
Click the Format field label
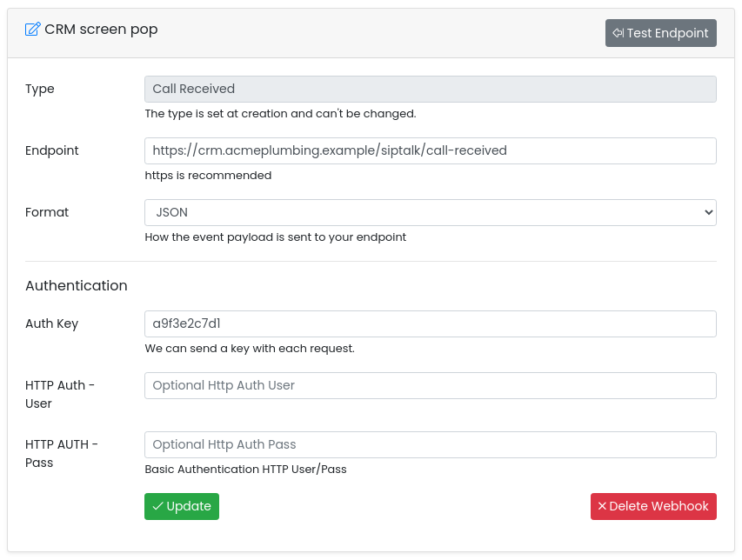(x=47, y=212)
